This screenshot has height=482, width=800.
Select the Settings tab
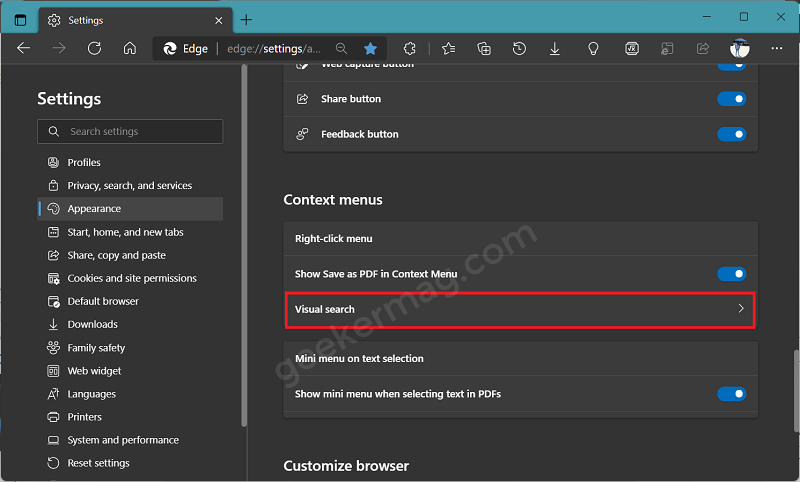(x=136, y=20)
